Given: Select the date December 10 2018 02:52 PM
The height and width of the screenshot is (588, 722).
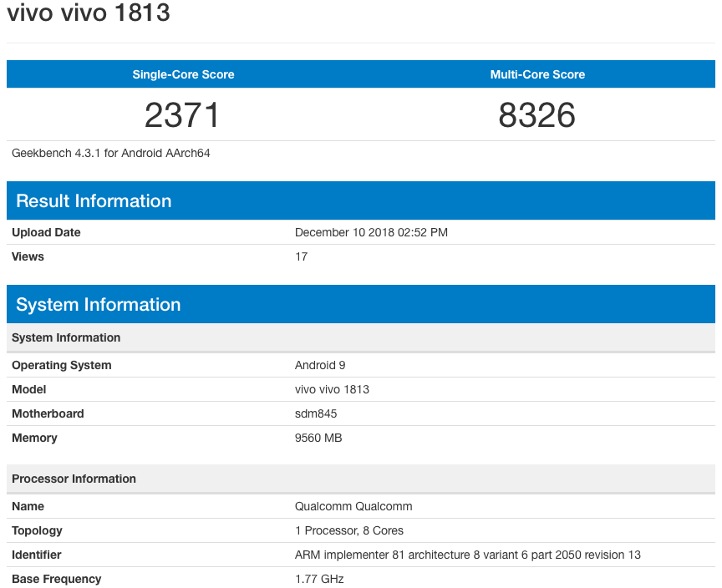Looking at the screenshot, I should [x=371, y=232].
